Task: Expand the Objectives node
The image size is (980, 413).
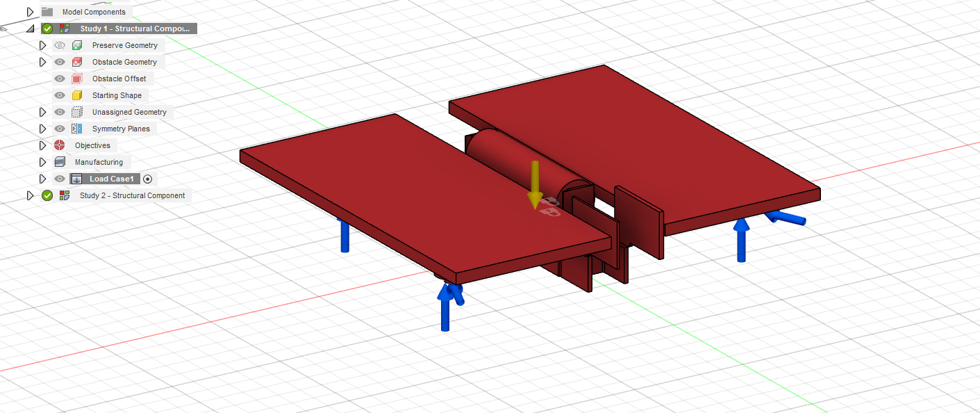Action: tap(42, 145)
